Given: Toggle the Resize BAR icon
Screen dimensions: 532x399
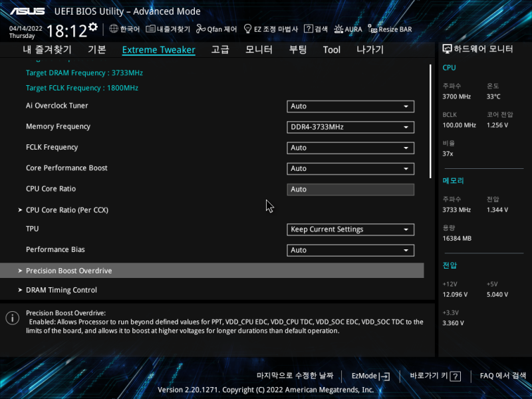Looking at the screenshot, I should tap(372, 29).
